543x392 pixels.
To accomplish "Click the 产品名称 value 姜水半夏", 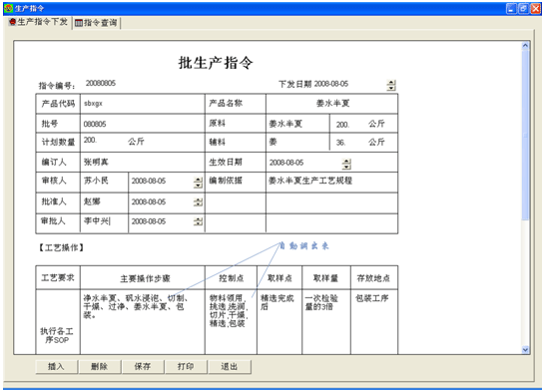I will (x=331, y=104).
